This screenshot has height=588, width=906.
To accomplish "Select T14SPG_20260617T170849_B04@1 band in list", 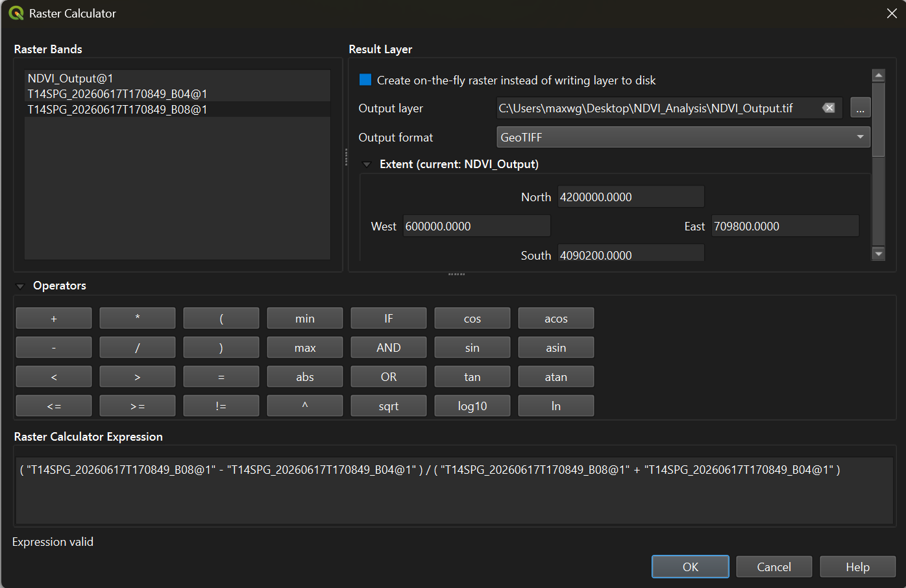I will pos(177,93).
